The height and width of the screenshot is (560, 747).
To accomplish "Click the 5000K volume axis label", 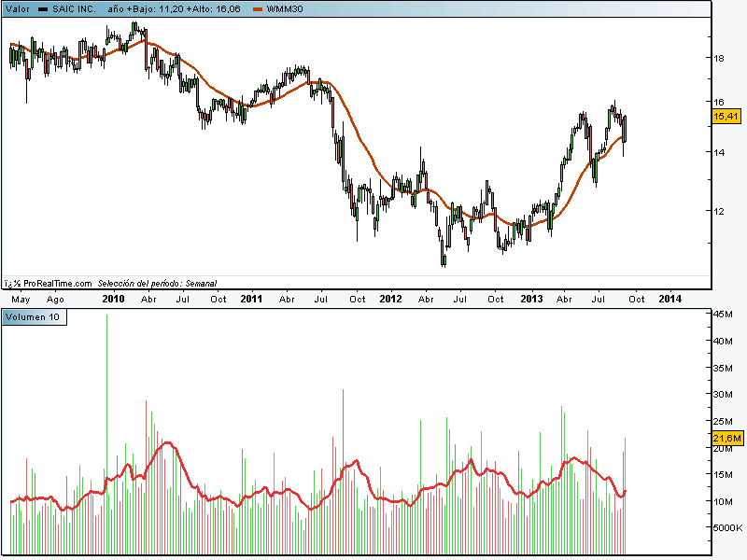I will coord(728,528).
